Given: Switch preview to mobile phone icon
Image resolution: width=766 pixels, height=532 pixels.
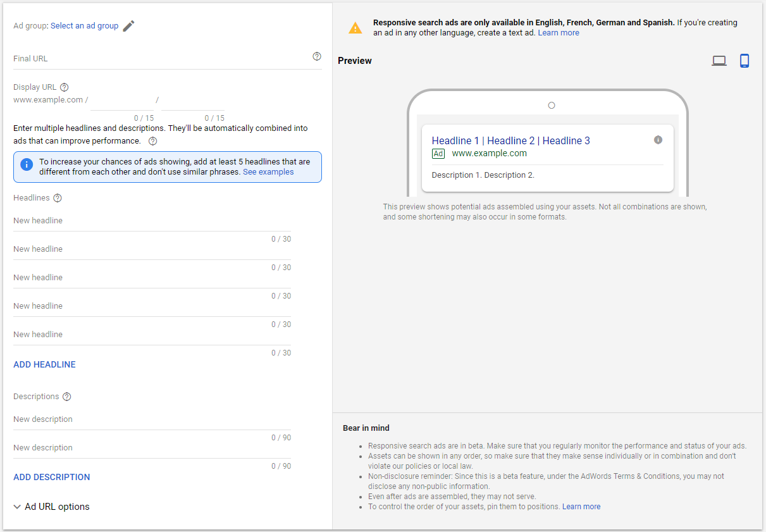Looking at the screenshot, I should pos(744,61).
